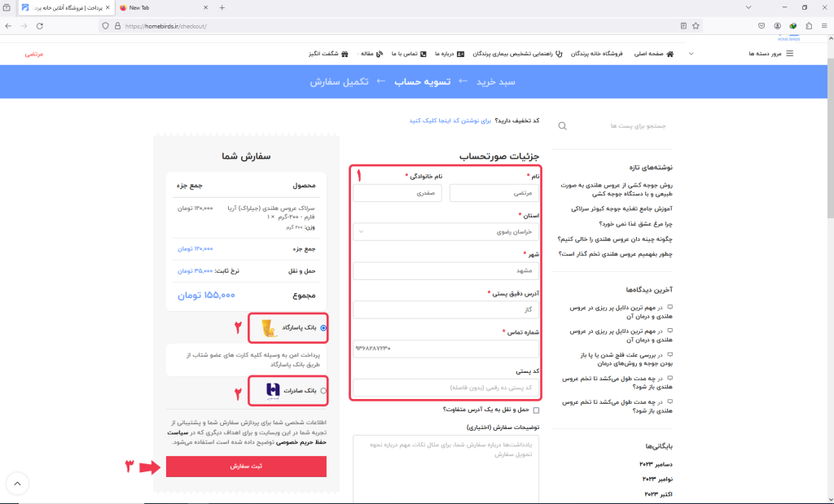Open مقاله menu item
This screenshot has width=834, height=504.
pos(371,54)
